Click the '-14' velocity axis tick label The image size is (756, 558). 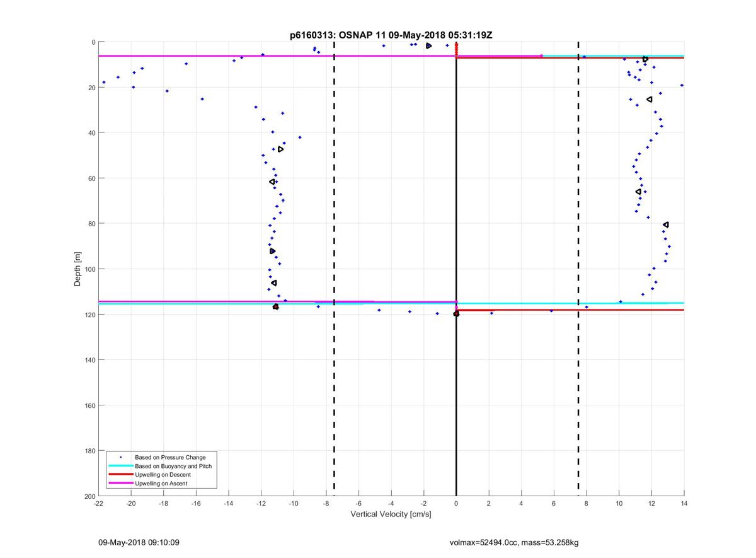[x=229, y=503]
